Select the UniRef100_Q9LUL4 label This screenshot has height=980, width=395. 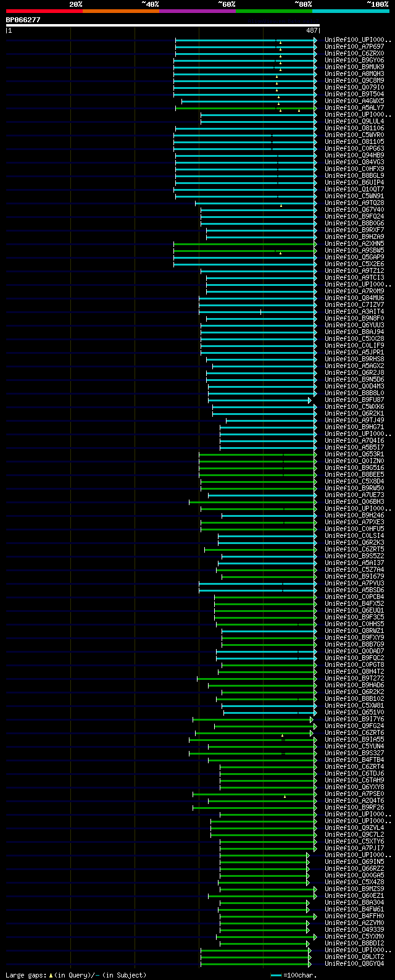pos(354,121)
